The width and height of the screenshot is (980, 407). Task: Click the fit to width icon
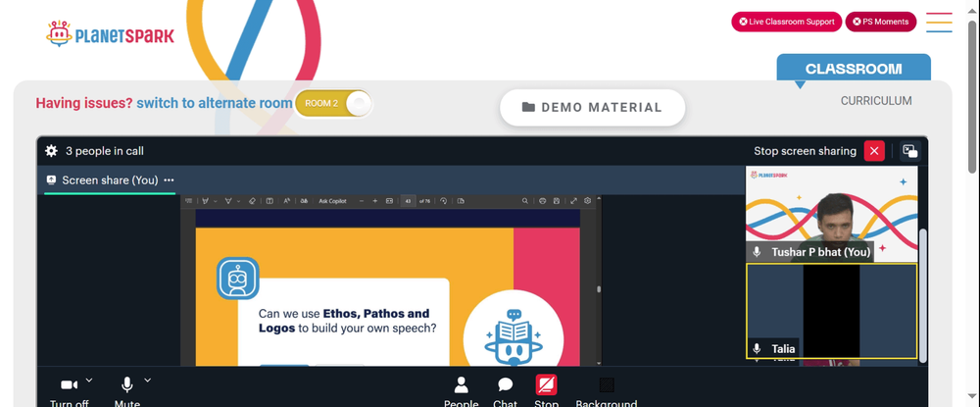coord(389,201)
